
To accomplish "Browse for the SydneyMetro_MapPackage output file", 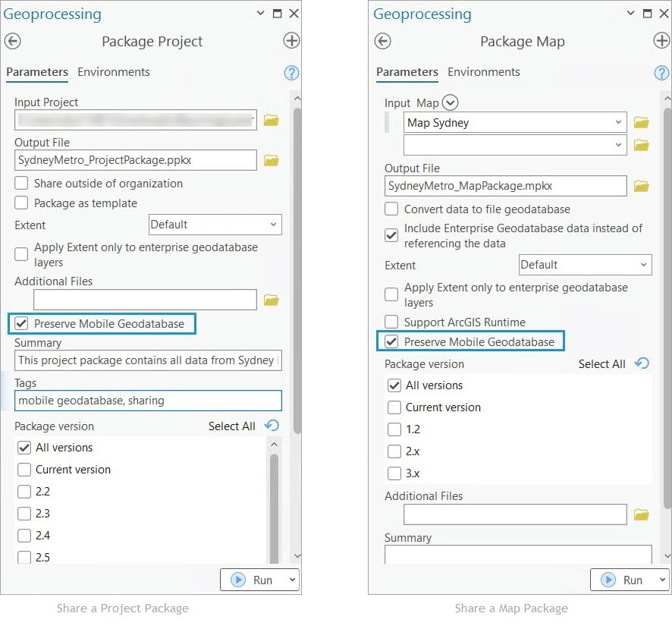I will [641, 186].
